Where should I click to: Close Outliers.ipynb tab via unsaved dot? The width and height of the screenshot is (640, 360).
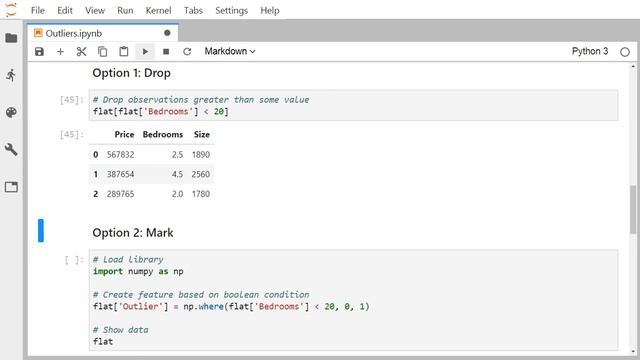coord(167,33)
